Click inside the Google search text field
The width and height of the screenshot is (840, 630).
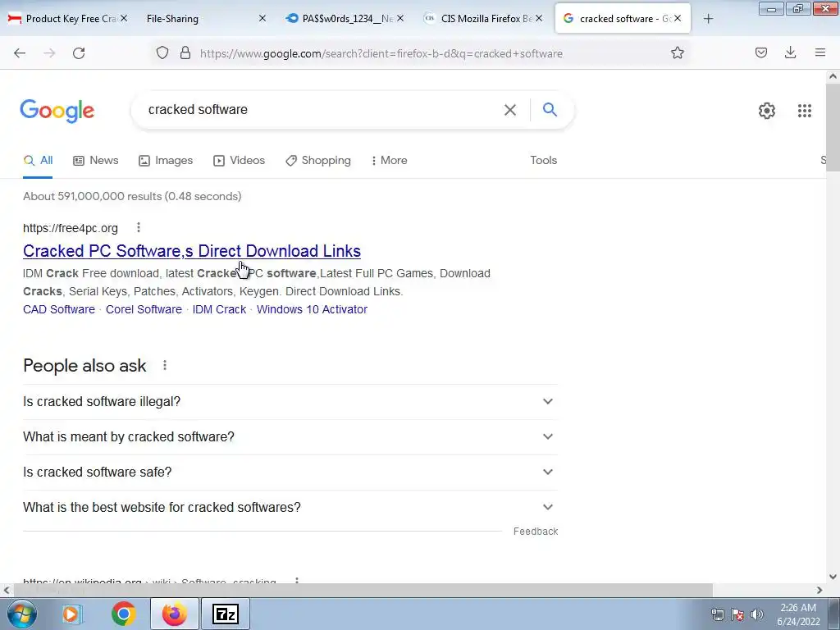click(x=322, y=110)
